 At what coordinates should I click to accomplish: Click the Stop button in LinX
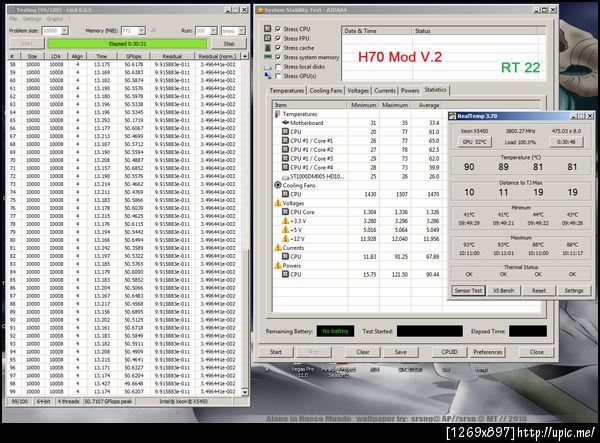click(x=228, y=44)
